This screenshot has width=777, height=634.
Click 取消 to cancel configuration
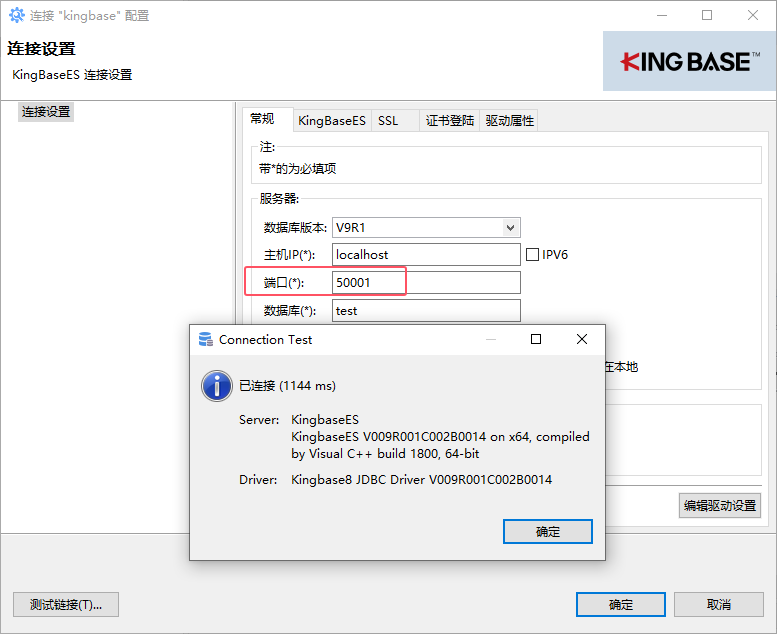click(x=719, y=604)
